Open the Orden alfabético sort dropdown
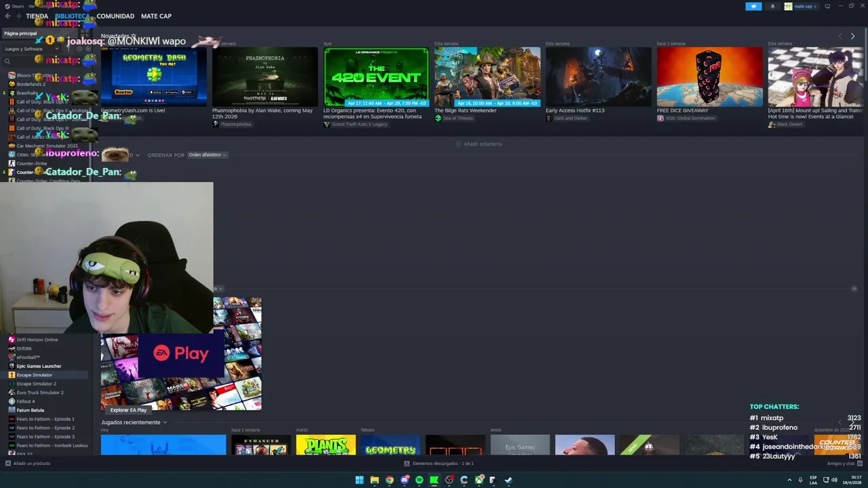This screenshot has height=488, width=868. click(x=207, y=155)
